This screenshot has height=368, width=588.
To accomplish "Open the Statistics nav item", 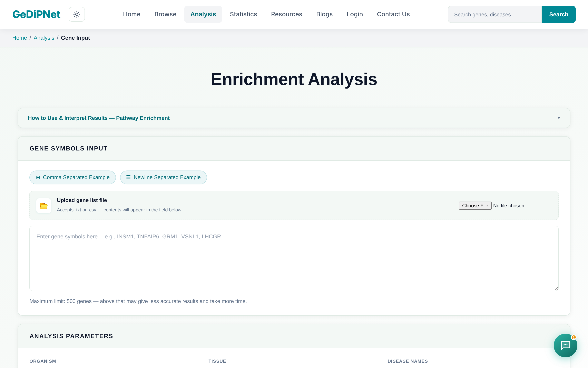I will (243, 14).
